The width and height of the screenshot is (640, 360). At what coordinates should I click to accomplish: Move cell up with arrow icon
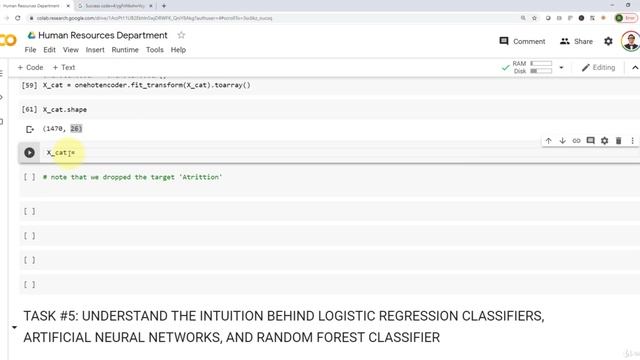coord(549,141)
